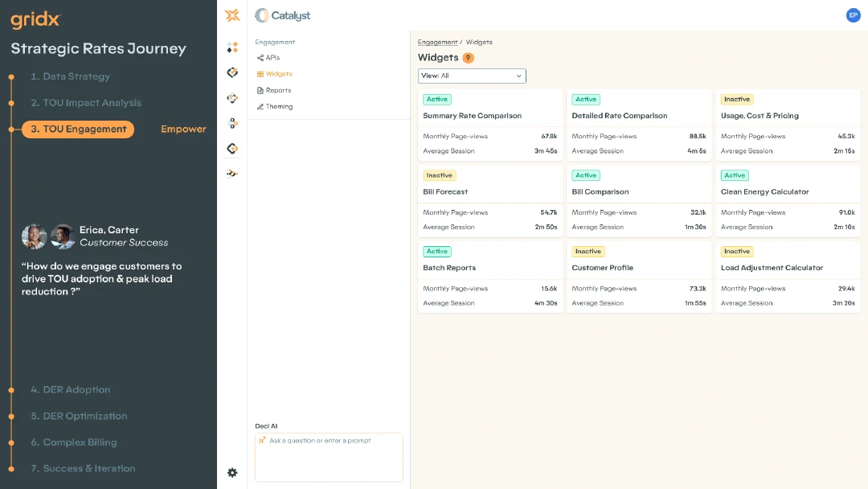The image size is (868, 489).
Task: Click Inactive badge on Bill Forecast
Action: tap(439, 175)
